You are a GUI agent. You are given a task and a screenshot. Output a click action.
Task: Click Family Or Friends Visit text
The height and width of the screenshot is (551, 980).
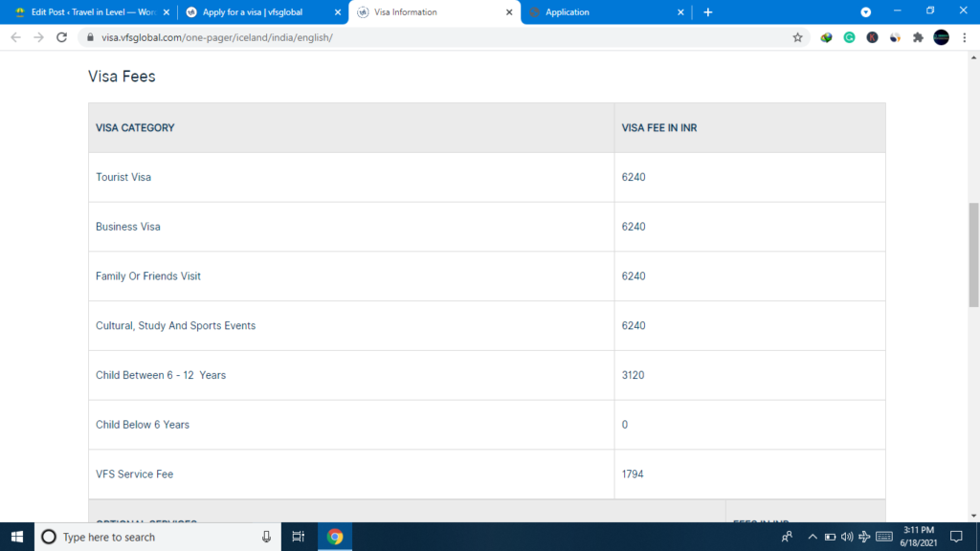coord(148,276)
